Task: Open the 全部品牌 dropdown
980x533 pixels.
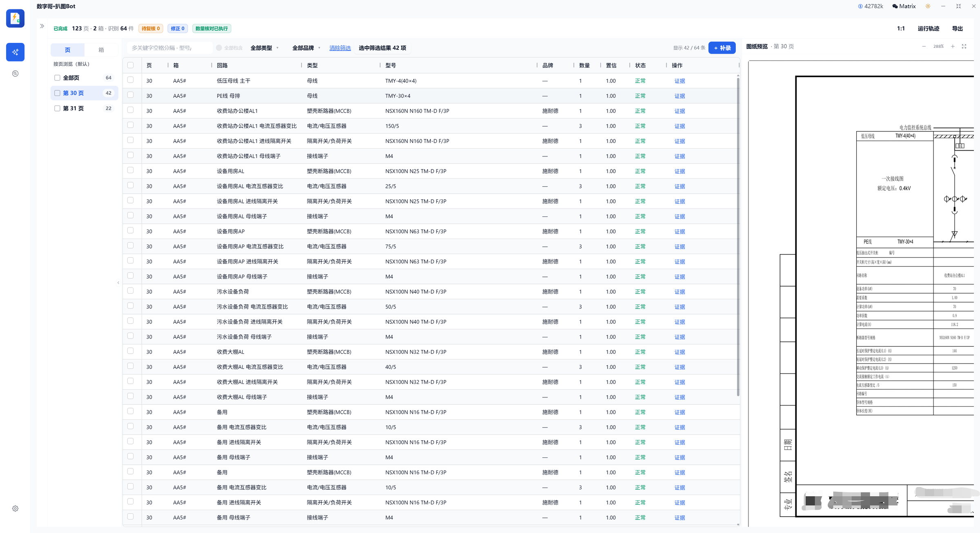Action: [306, 48]
